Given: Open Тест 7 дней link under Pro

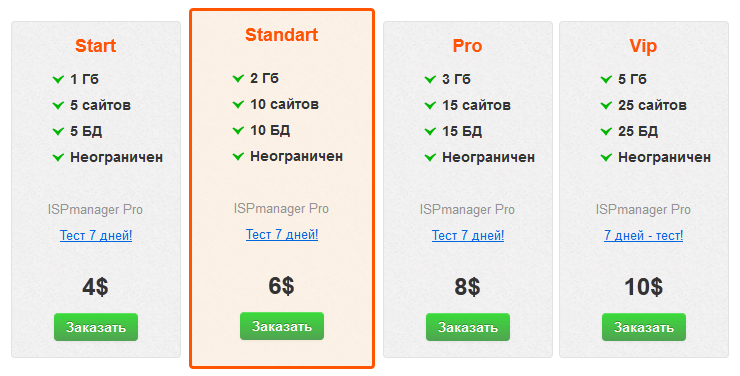Looking at the screenshot, I should 468,235.
